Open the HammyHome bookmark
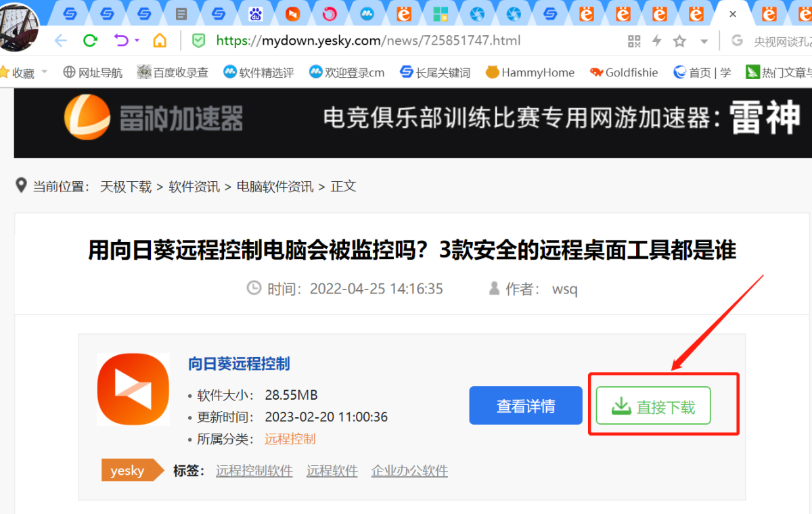 coord(530,72)
